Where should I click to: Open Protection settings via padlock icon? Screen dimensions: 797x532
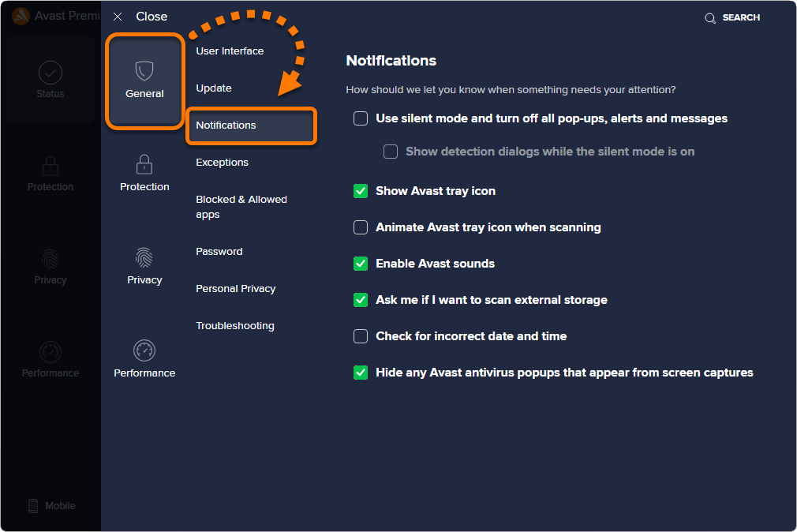[x=144, y=164]
